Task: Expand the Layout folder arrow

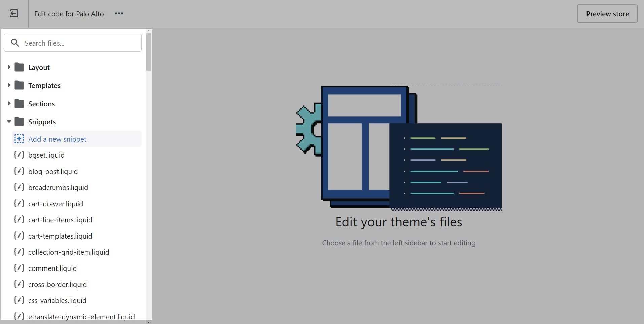Action: tap(9, 67)
